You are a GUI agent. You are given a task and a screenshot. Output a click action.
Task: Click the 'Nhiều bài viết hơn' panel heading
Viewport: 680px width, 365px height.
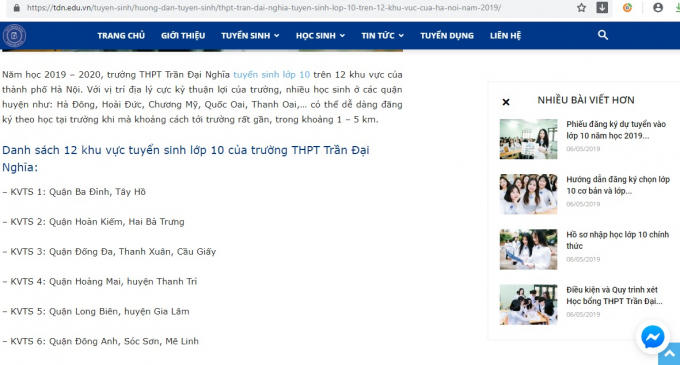click(586, 100)
